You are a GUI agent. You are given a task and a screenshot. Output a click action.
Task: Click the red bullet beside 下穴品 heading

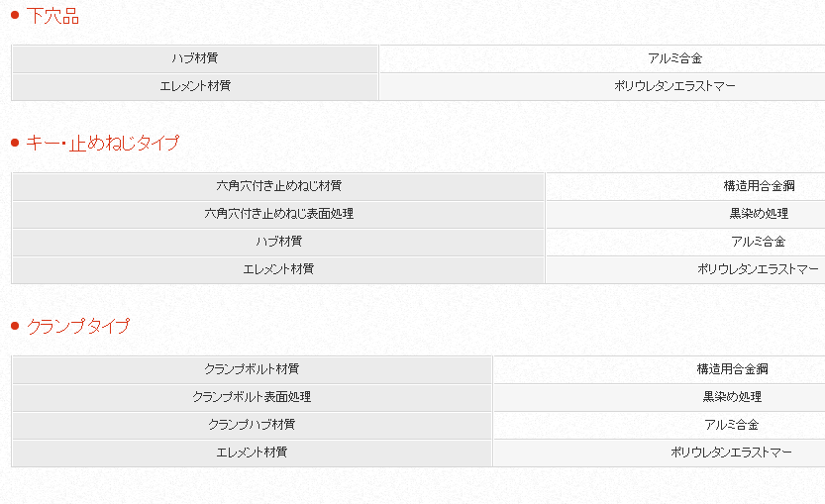15,16
